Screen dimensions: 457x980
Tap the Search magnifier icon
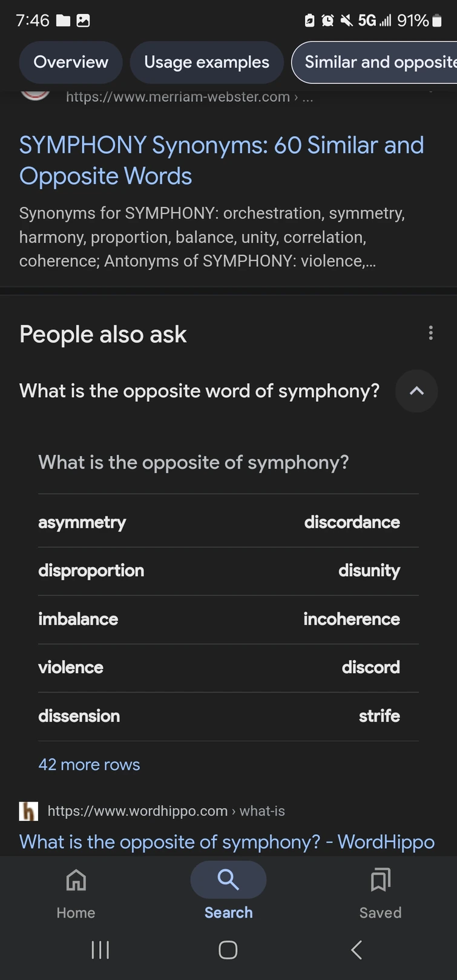pyautogui.click(x=228, y=880)
